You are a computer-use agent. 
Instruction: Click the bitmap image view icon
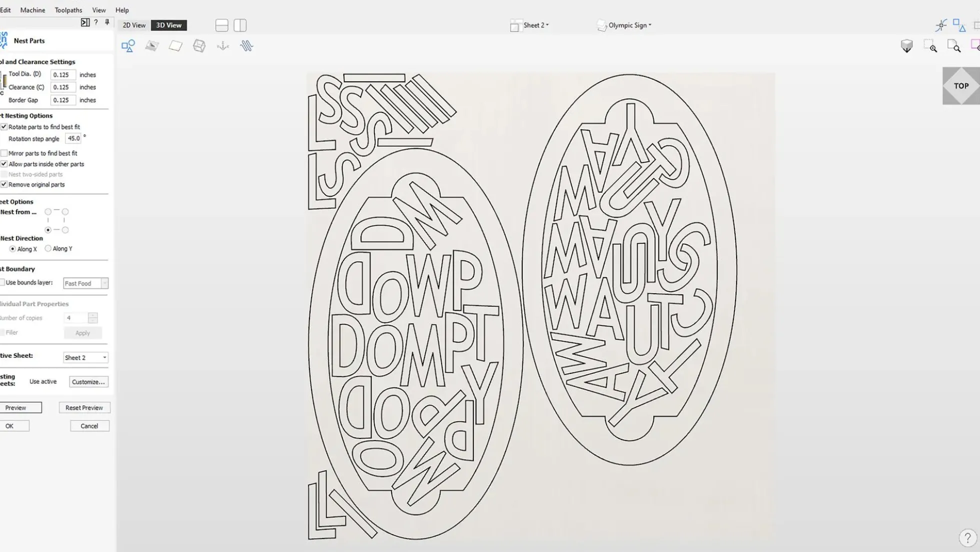click(x=152, y=46)
